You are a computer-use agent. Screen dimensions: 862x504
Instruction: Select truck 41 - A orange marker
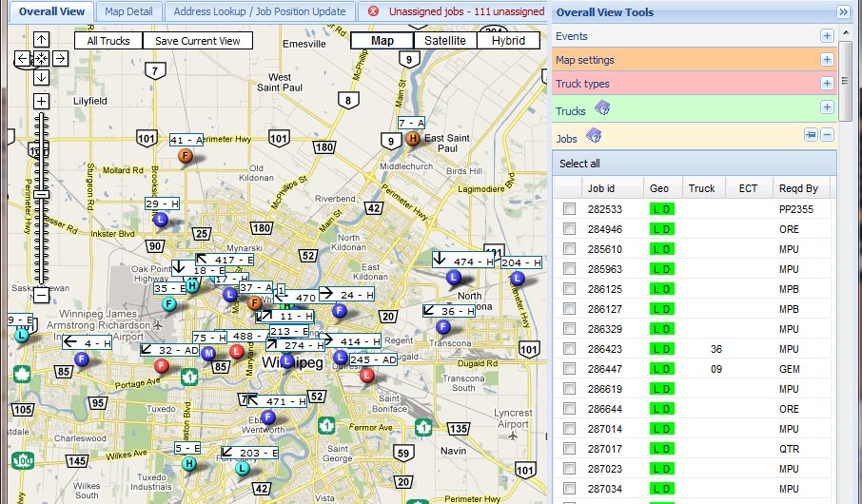click(x=186, y=155)
